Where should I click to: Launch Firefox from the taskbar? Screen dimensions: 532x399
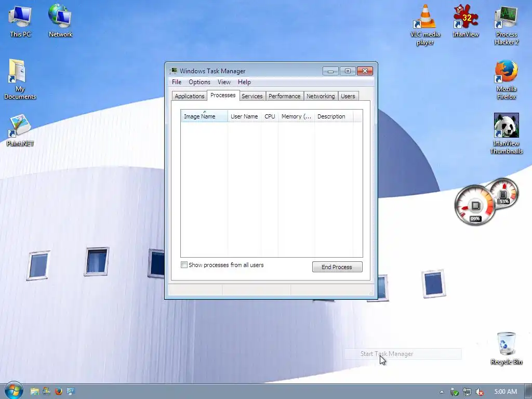tap(58, 392)
